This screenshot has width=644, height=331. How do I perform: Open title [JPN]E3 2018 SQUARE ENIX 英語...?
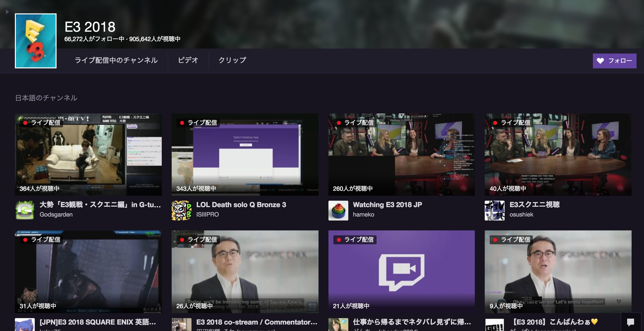[x=98, y=322]
